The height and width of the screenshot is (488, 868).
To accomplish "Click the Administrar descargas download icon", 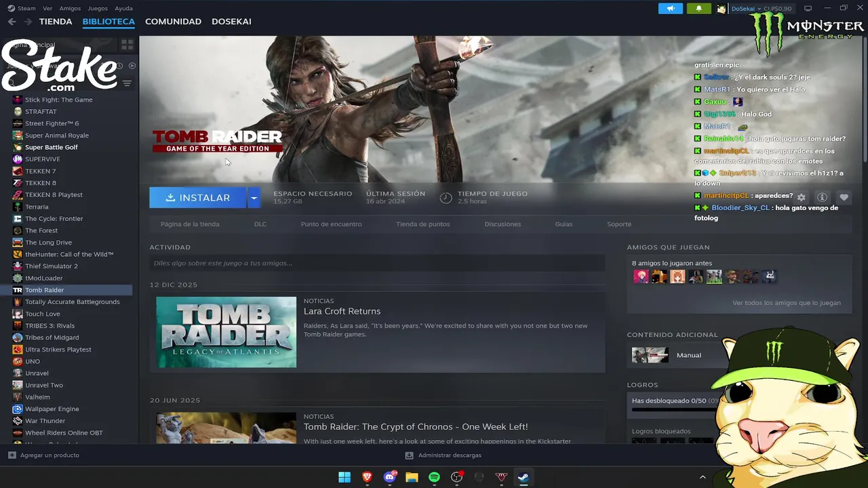I will click(409, 455).
